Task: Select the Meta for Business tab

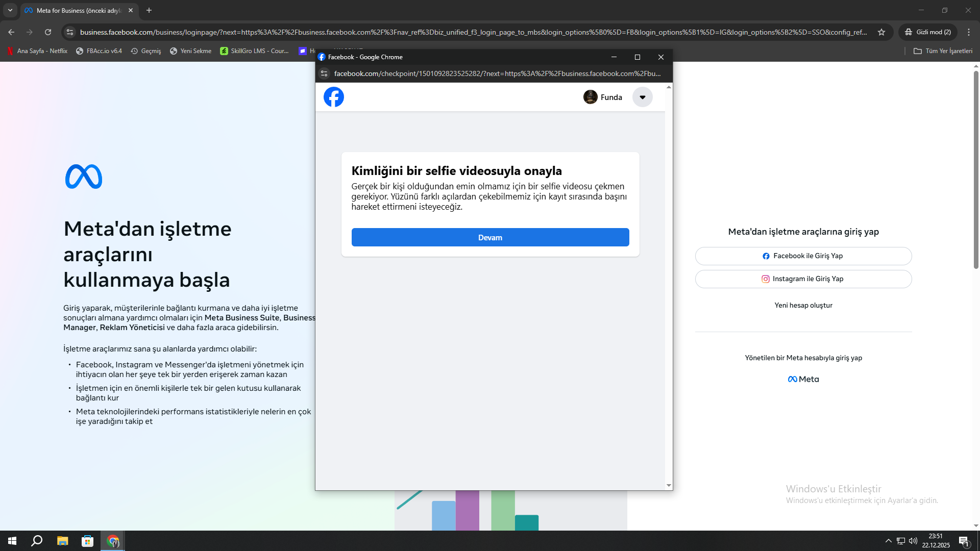Action: (79, 10)
